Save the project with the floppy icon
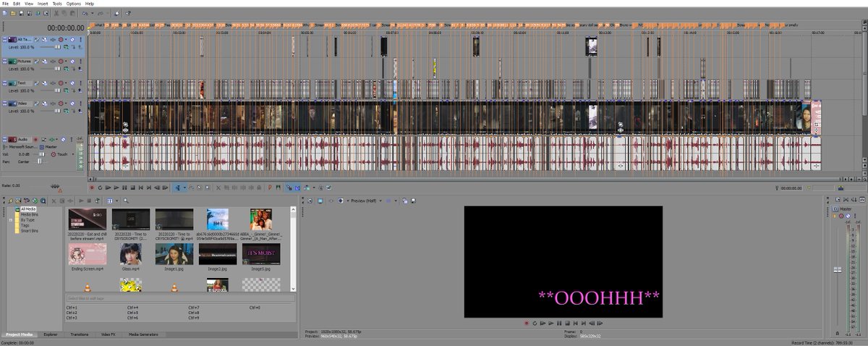The height and width of the screenshot is (346, 868). [21, 13]
